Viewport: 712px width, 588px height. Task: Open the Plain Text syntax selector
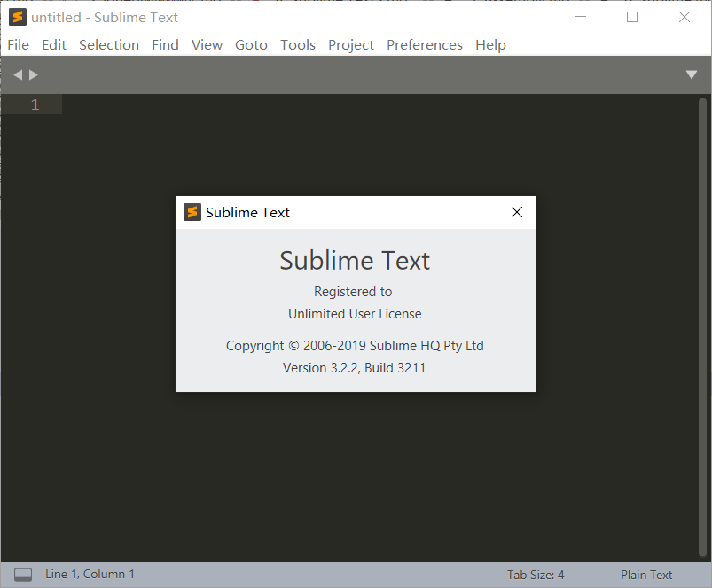tap(646, 575)
